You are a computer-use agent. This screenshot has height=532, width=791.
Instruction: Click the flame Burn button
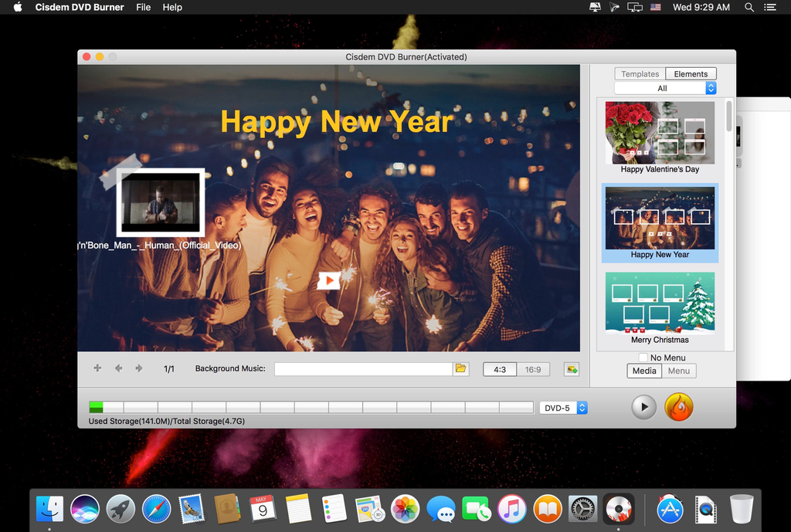pos(679,407)
